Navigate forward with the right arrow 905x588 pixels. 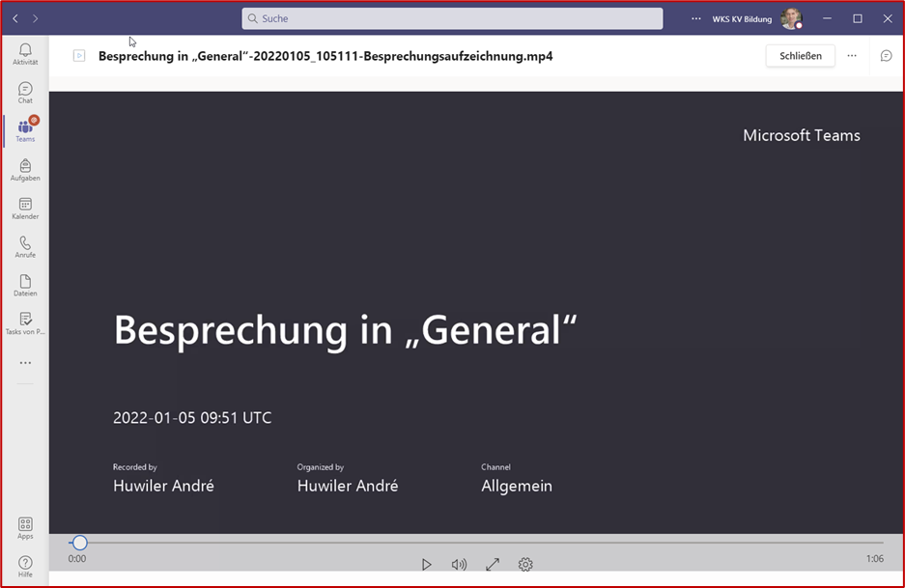pyautogui.click(x=35, y=18)
